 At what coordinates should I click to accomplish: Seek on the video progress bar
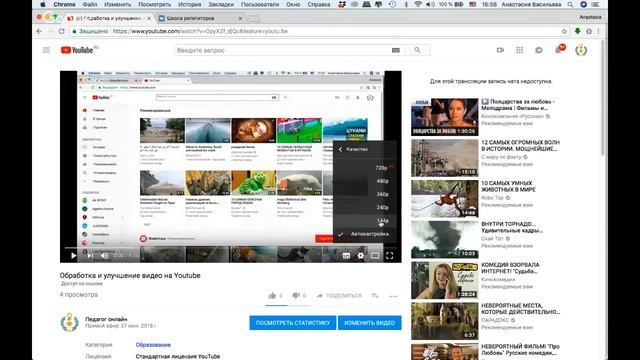[231, 247]
